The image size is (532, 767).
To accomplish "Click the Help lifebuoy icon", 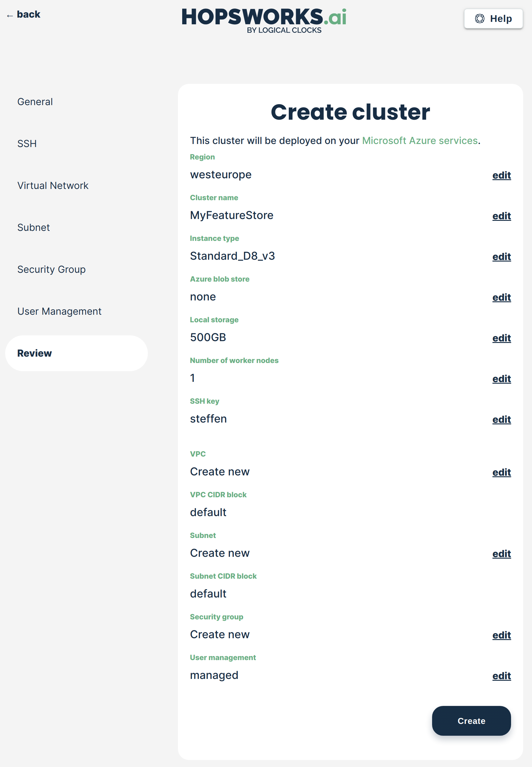I will coord(479,19).
